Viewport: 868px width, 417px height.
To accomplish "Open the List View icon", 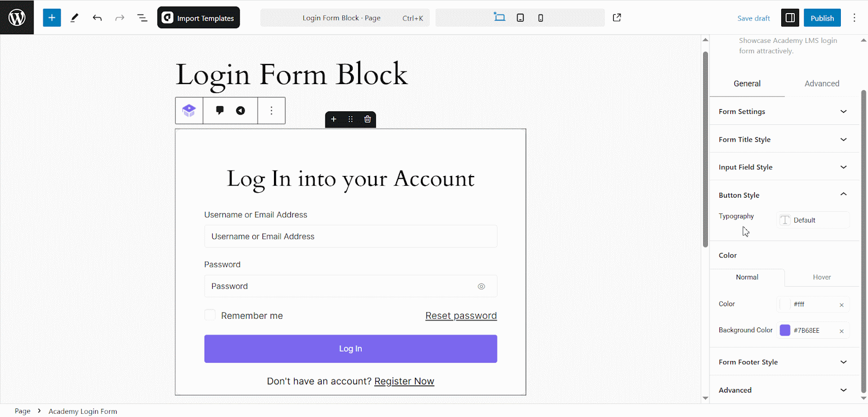I will pos(142,17).
